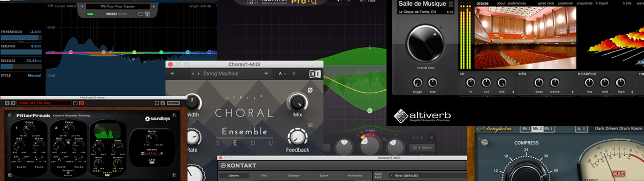Expand the Choral left menu arrow
Image resolution: width=644 pixels, height=181 pixels.
[172, 74]
